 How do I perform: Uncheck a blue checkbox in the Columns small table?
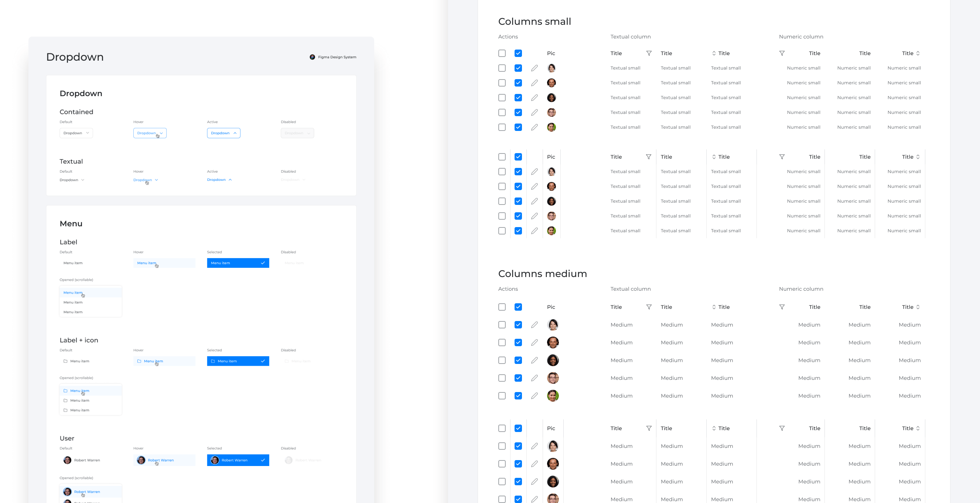(x=518, y=68)
